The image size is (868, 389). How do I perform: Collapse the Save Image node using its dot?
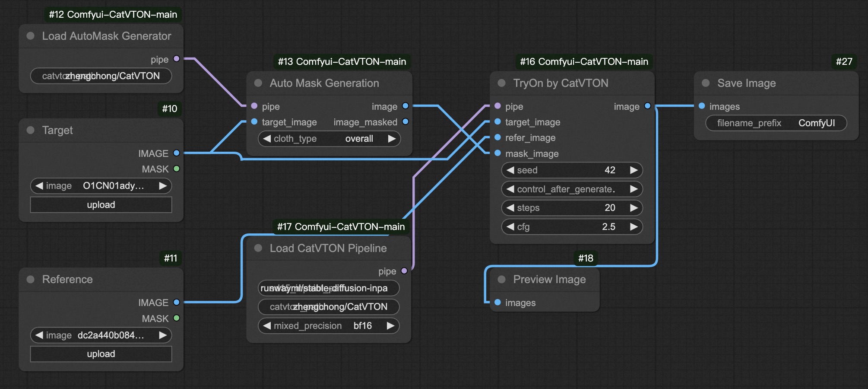coord(706,83)
